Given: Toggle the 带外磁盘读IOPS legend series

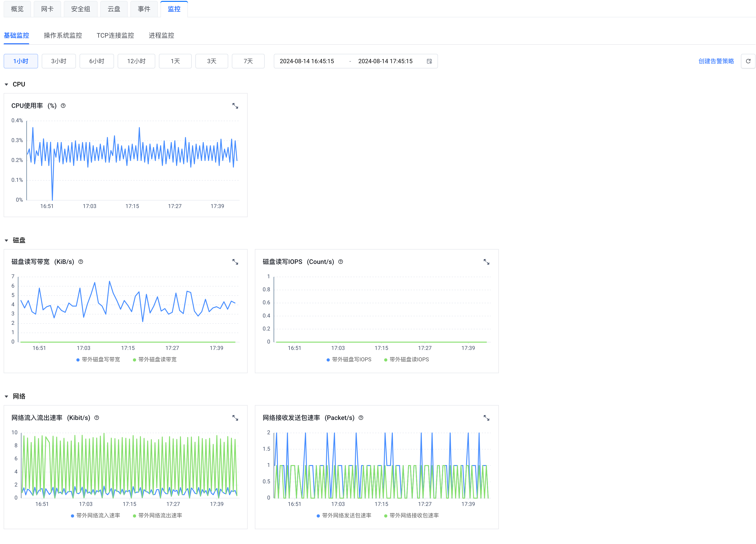Looking at the screenshot, I should pos(406,359).
